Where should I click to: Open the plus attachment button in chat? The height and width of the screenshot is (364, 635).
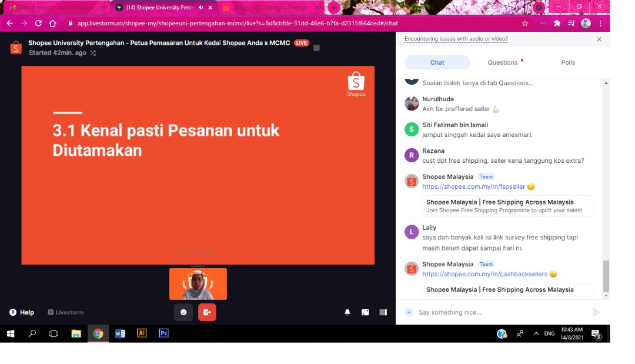(409, 312)
